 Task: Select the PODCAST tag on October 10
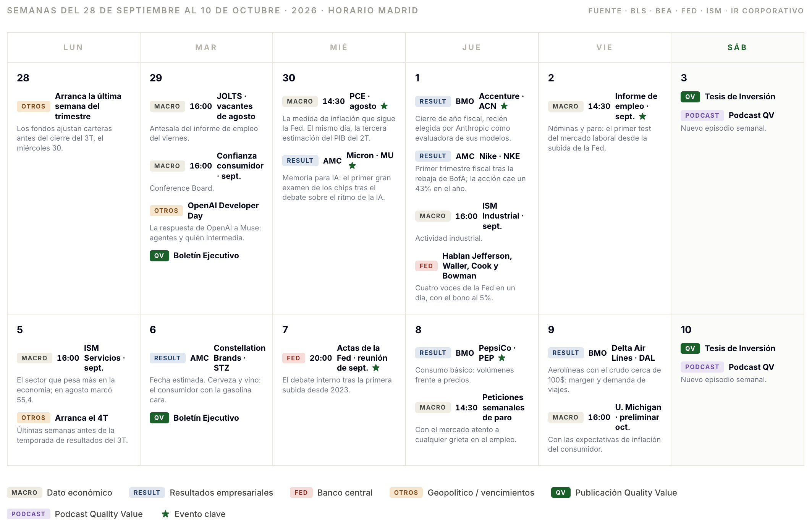[x=702, y=367]
